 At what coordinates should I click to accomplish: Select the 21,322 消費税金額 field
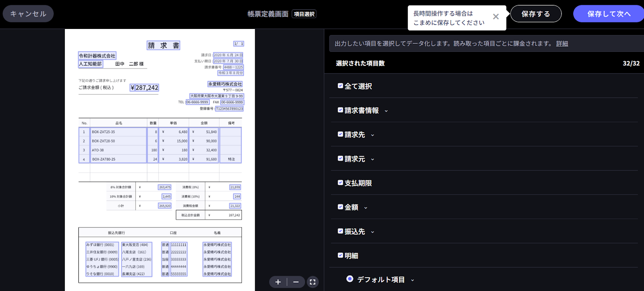pos(235,206)
